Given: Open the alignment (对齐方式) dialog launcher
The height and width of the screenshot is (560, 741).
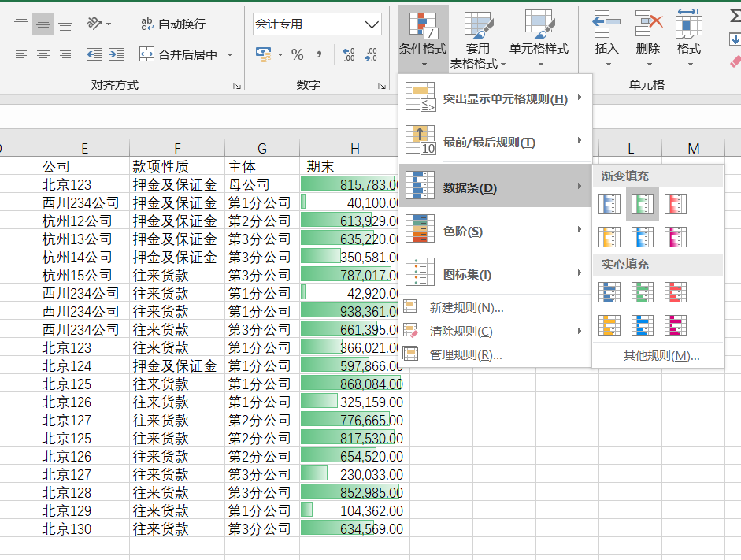Looking at the screenshot, I should click(236, 85).
